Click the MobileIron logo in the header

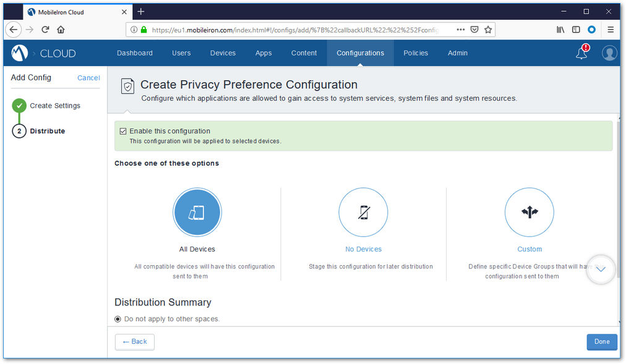click(19, 53)
